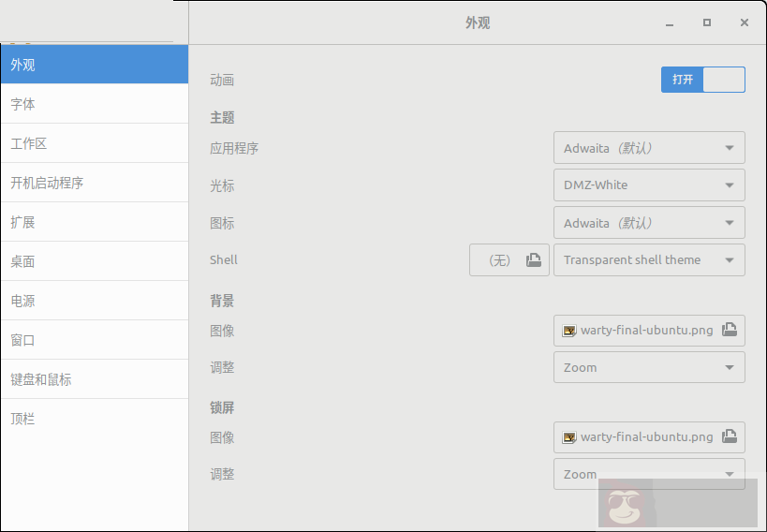Select 窗口 in the sidebar

(95, 340)
